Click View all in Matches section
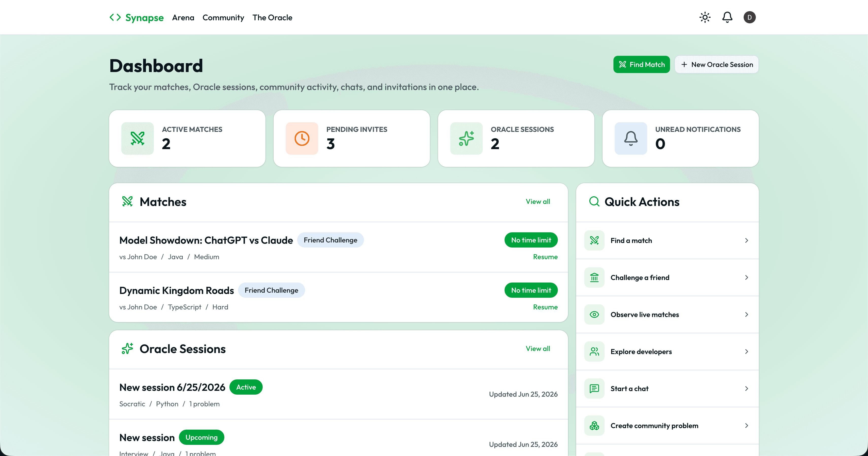868x456 pixels. pyautogui.click(x=538, y=201)
